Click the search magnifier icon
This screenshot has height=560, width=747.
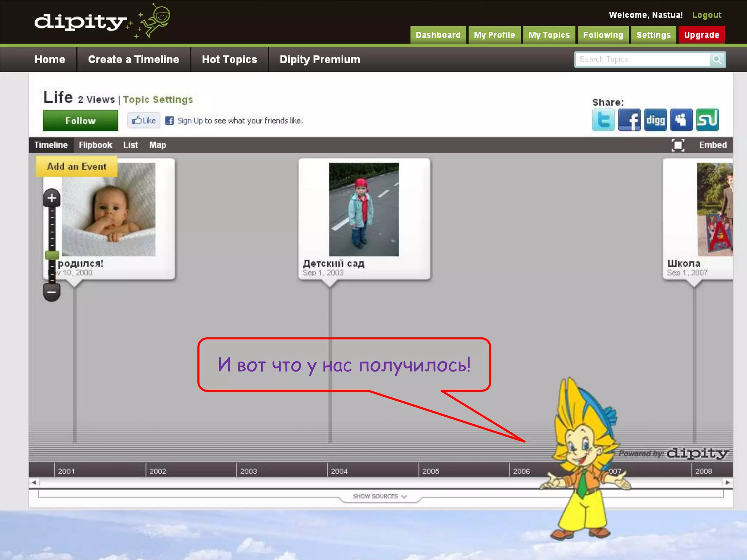point(717,60)
